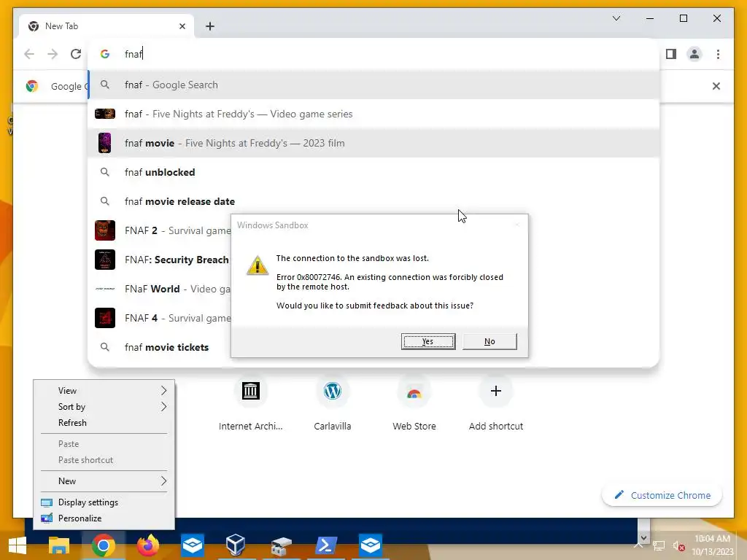Screen dimensions: 747x560
Task: Open Chrome's three-dot menu
Action: (x=718, y=54)
